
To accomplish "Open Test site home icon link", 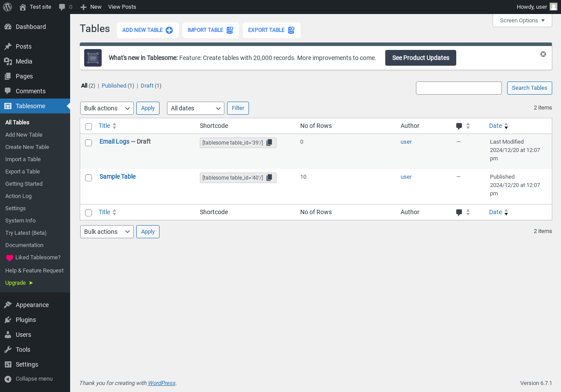I will point(23,7).
